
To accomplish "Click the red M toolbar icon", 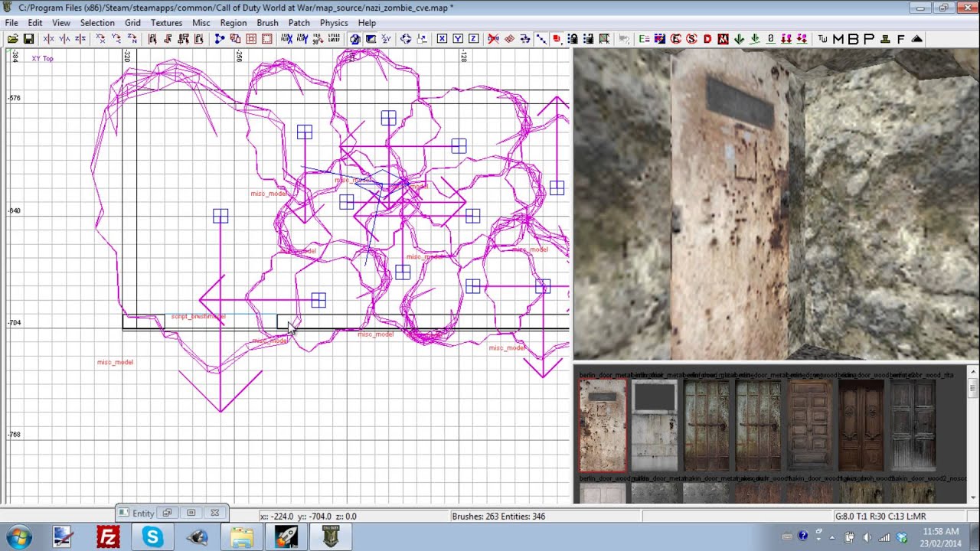I will coord(723,39).
